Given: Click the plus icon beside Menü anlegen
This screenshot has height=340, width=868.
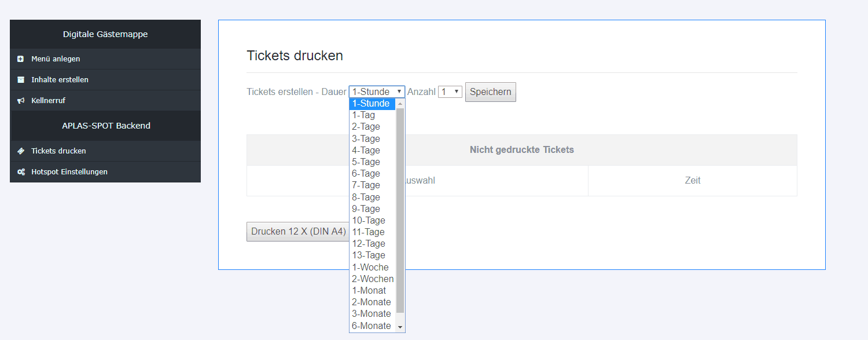Looking at the screenshot, I should tap(21, 59).
